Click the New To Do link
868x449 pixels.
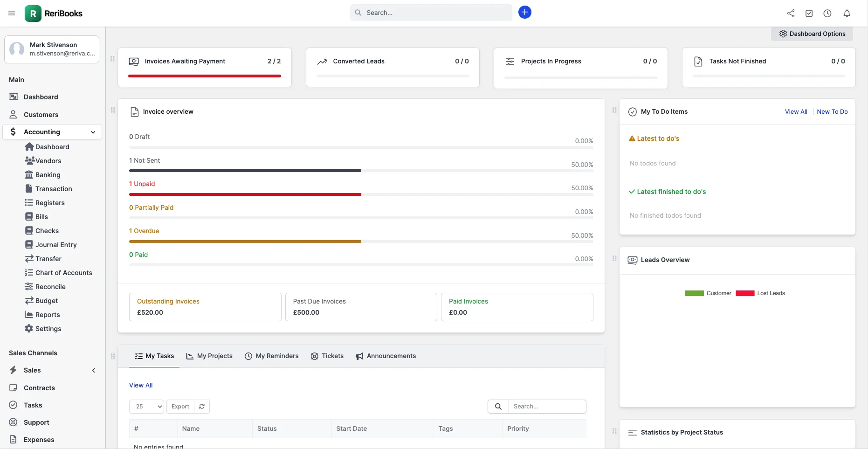coord(833,112)
